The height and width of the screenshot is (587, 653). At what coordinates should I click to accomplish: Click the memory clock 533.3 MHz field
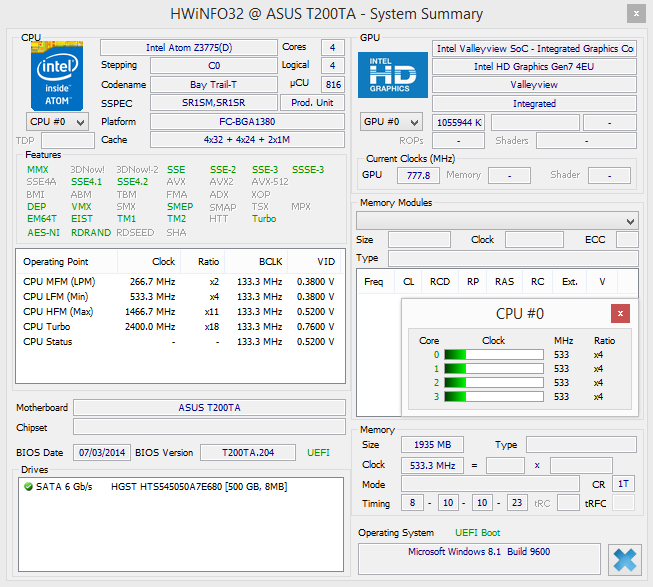[x=432, y=465]
